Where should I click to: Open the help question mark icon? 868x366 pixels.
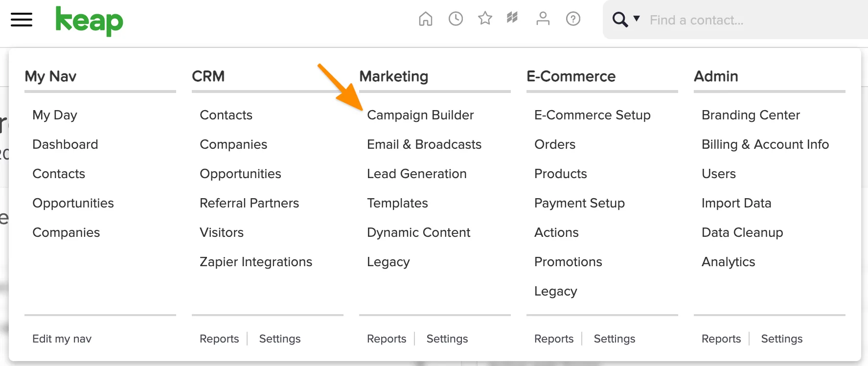(573, 19)
